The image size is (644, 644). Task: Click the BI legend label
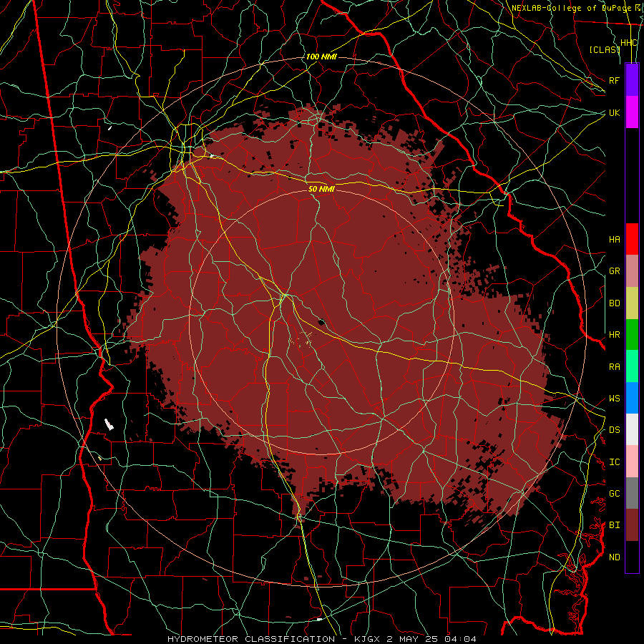(614, 525)
